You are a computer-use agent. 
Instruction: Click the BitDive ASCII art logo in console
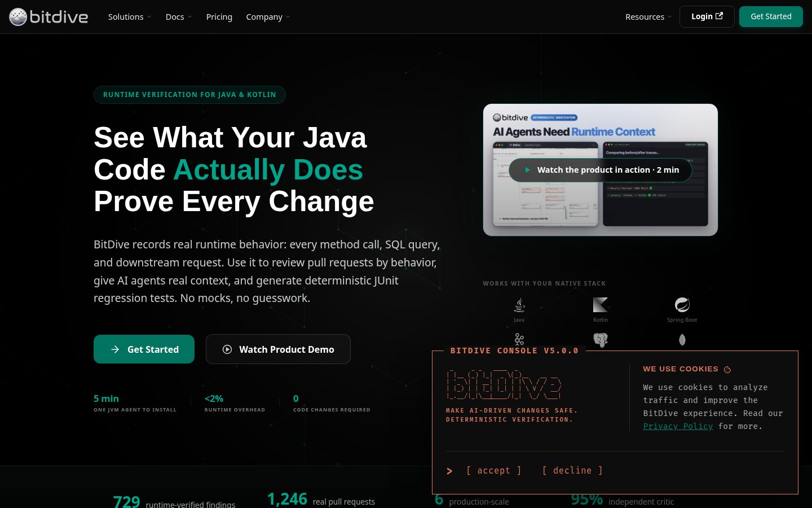coord(504,385)
